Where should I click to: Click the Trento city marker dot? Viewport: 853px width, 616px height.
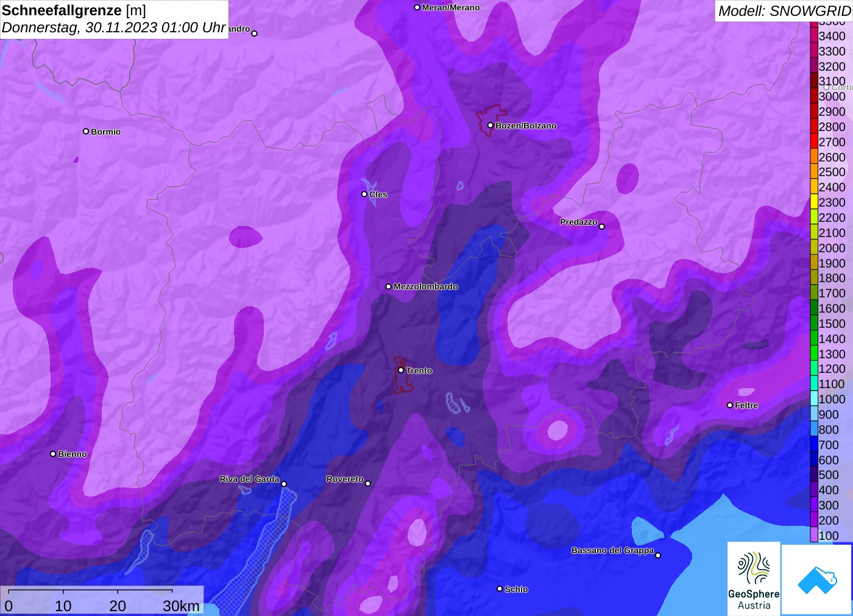[x=401, y=370]
